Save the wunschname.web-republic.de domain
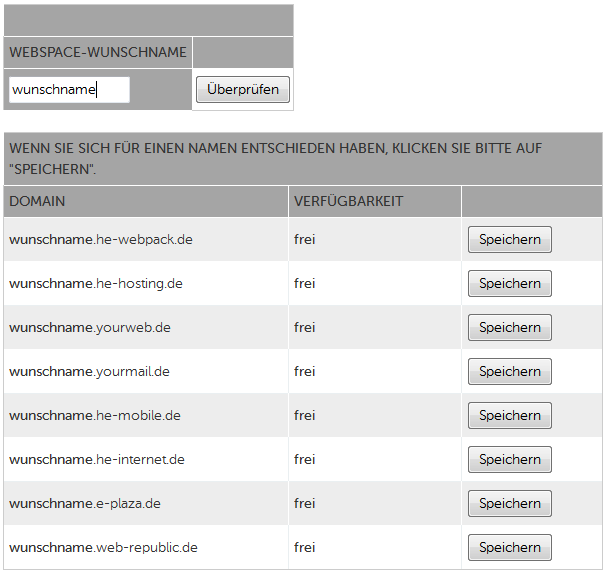The height and width of the screenshot is (576, 609). pyautogui.click(x=510, y=548)
